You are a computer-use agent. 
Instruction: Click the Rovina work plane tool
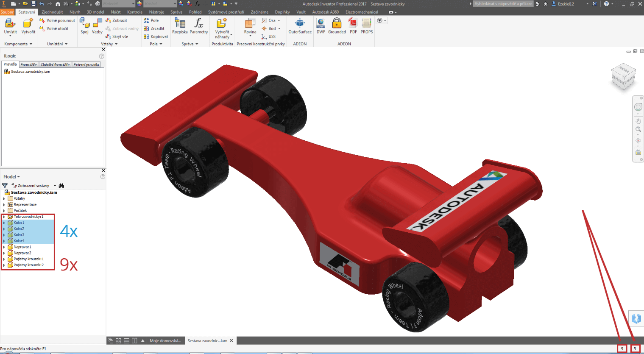point(250,23)
